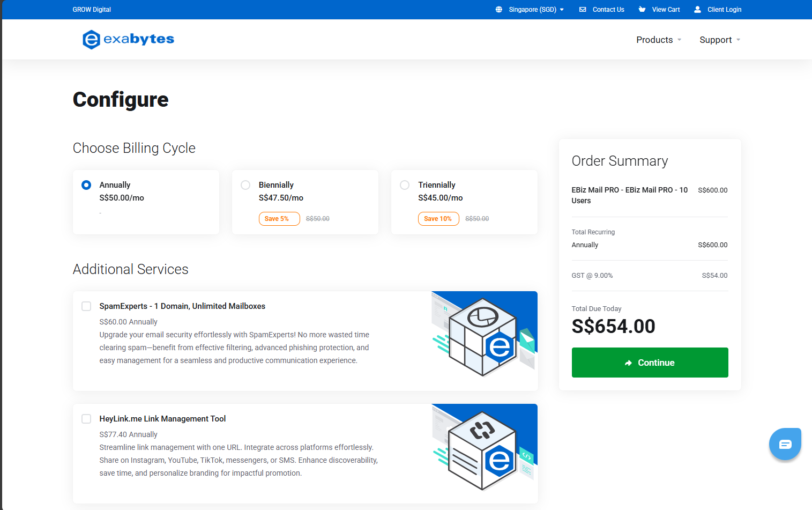Click the Choose Billing Cycle heading
This screenshot has width=812, height=510.
pyautogui.click(x=134, y=148)
